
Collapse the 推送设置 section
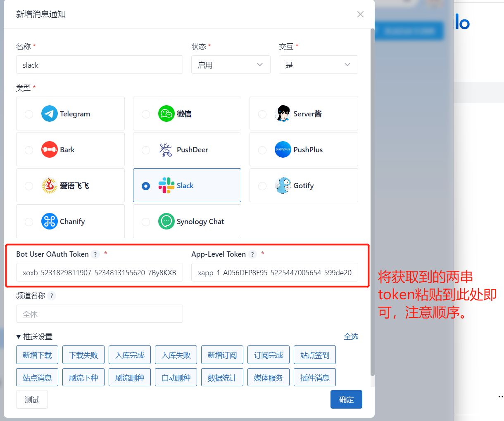tap(34, 337)
